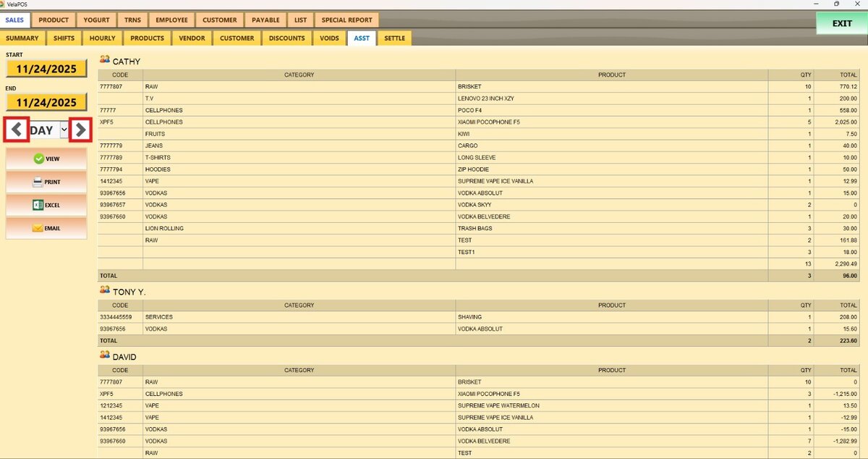Viewport: 868px width, 459px height.
Task: Advance to next day with right arrow
Action: (x=80, y=130)
